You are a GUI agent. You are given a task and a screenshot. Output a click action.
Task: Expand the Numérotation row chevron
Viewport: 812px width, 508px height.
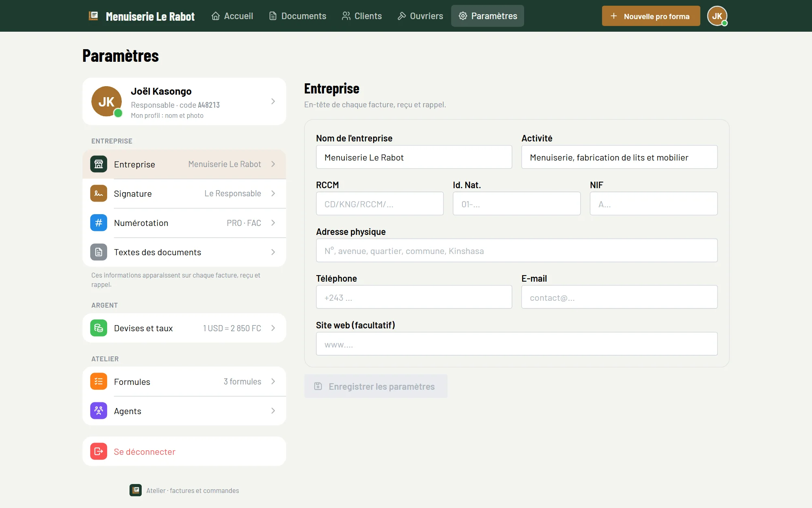tap(273, 223)
